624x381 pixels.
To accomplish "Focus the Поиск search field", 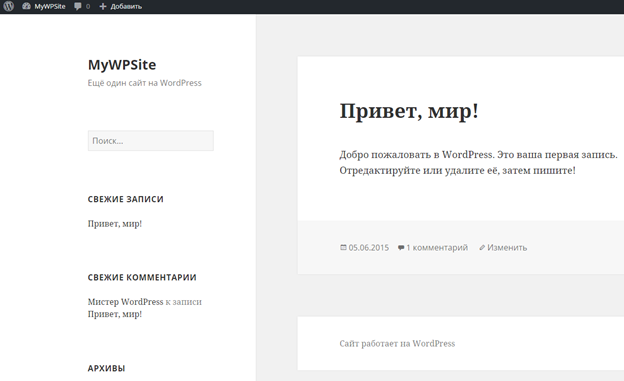I will click(150, 141).
